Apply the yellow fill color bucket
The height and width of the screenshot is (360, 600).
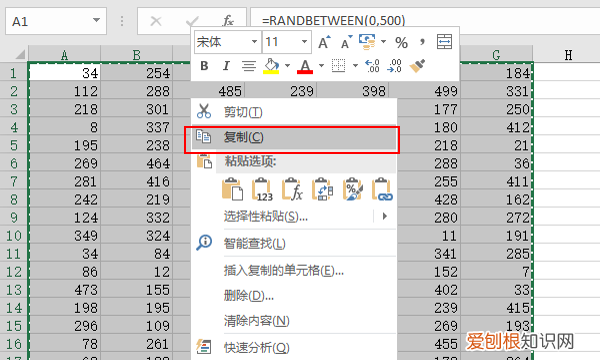click(x=271, y=66)
